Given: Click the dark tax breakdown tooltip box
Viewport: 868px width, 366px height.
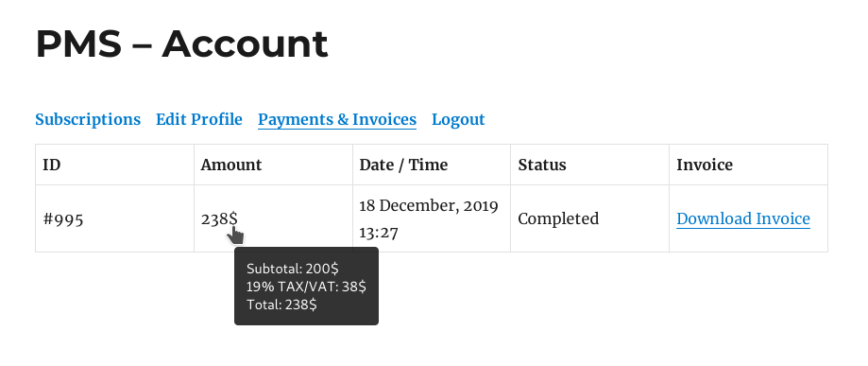Looking at the screenshot, I should [307, 287].
